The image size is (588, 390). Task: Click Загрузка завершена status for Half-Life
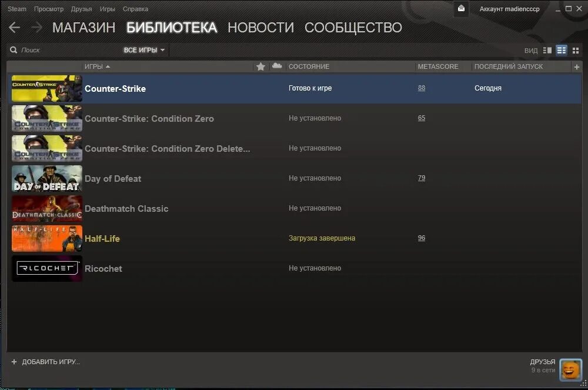click(x=322, y=238)
